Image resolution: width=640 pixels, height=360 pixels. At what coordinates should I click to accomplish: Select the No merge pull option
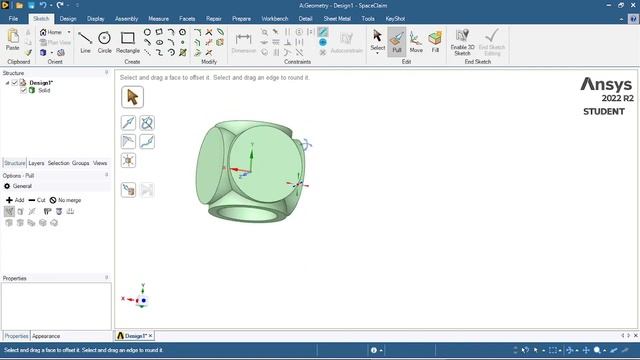(65, 200)
